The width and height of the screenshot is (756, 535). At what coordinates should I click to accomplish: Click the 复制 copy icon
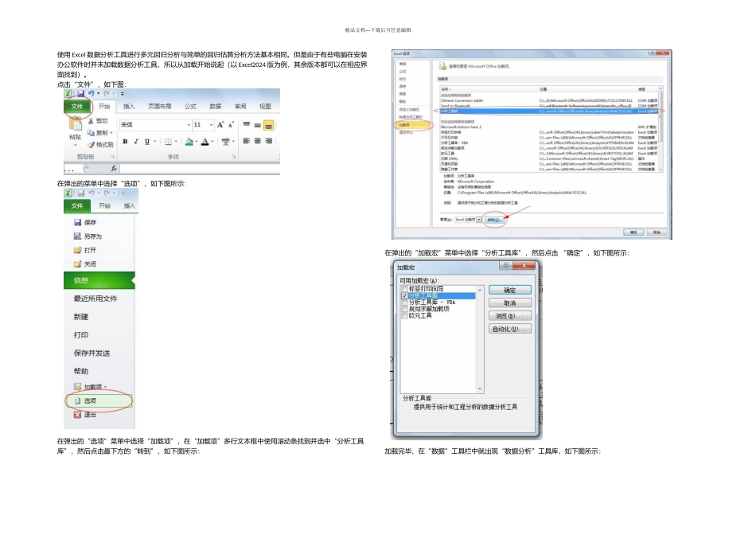[x=90, y=133]
